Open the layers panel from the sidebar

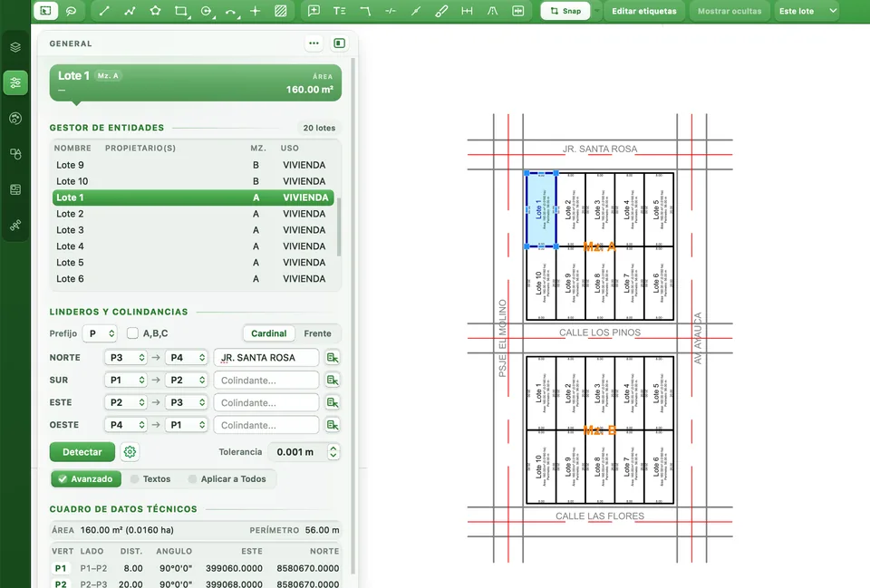[15, 47]
